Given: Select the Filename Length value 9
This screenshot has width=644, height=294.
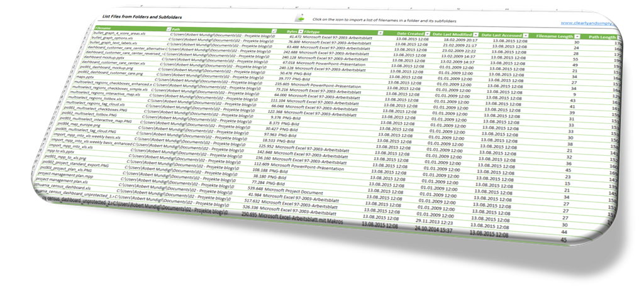Looking at the screenshot, I should click(x=574, y=94).
